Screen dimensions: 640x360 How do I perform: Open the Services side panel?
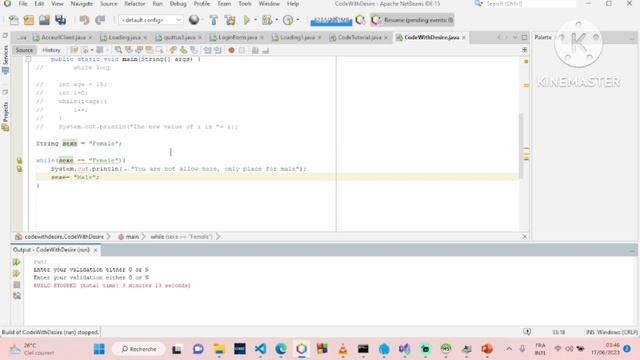click(x=5, y=59)
